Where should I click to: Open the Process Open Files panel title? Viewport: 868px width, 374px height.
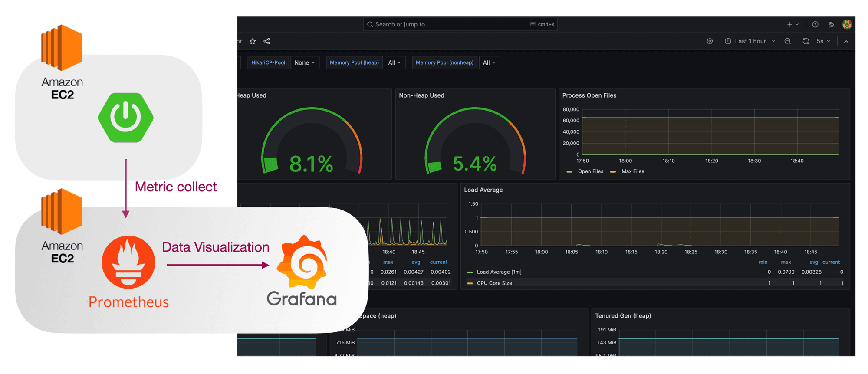pos(589,95)
